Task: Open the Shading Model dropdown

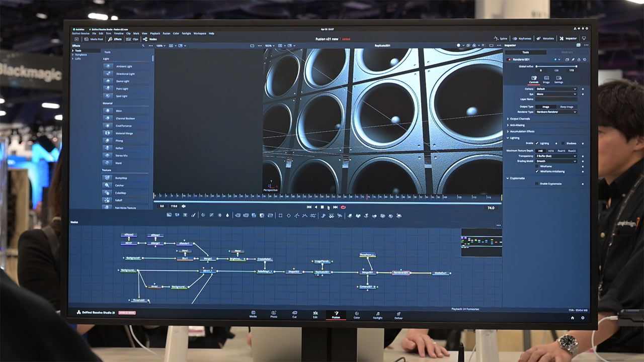Action: click(556, 161)
